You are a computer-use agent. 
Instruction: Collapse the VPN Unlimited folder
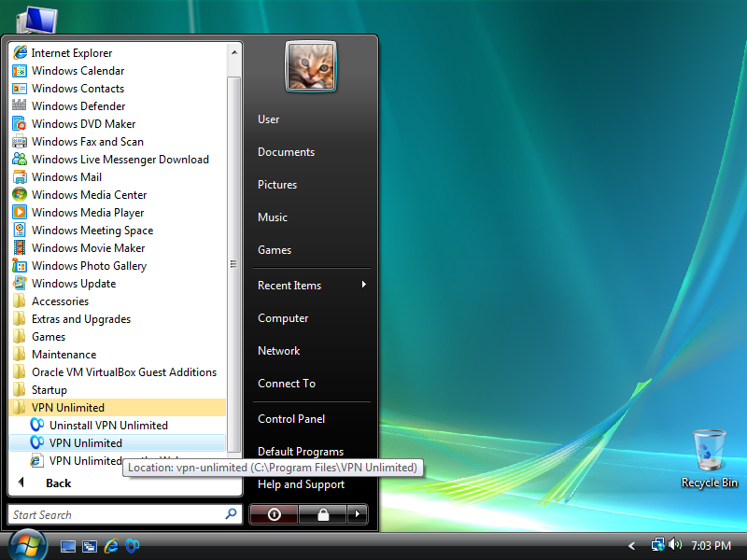(118, 408)
